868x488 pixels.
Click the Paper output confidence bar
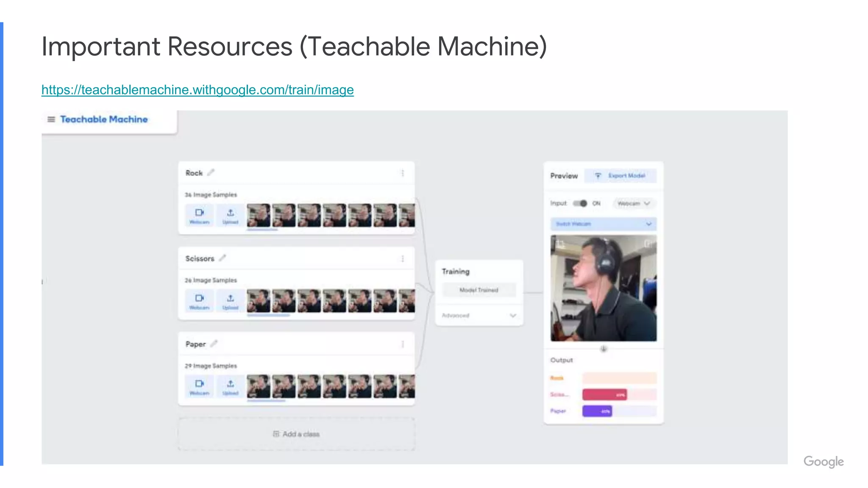click(619, 411)
